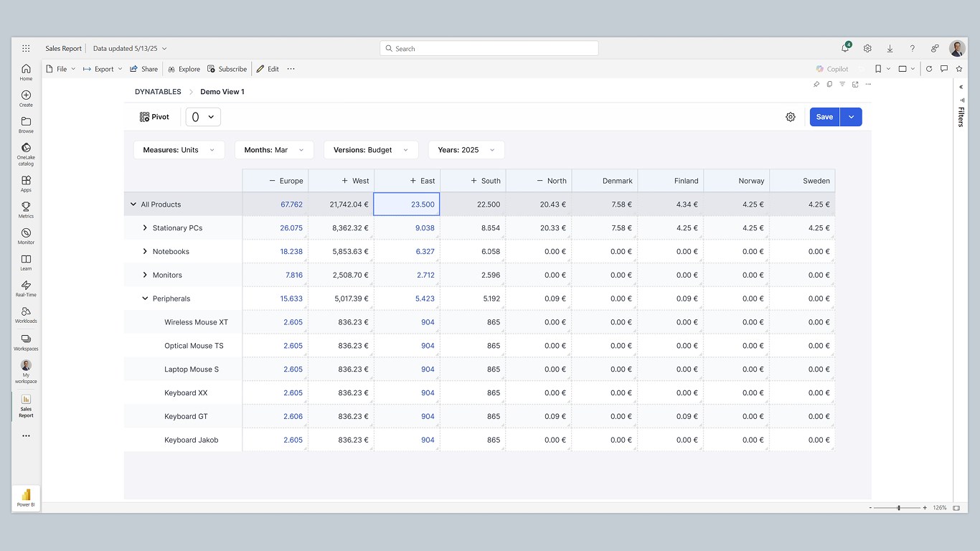Click the Share toolbar item
Viewport: 980px width, 551px height.
[143, 69]
